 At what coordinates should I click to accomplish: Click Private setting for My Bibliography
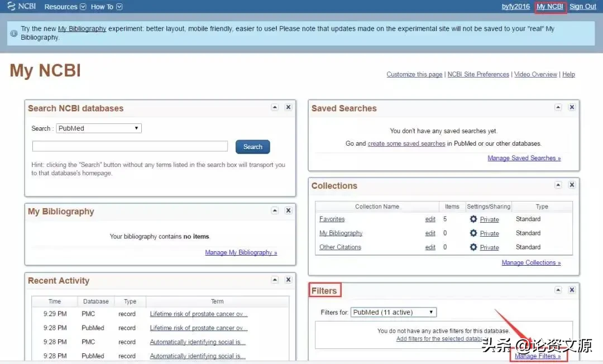tap(489, 233)
